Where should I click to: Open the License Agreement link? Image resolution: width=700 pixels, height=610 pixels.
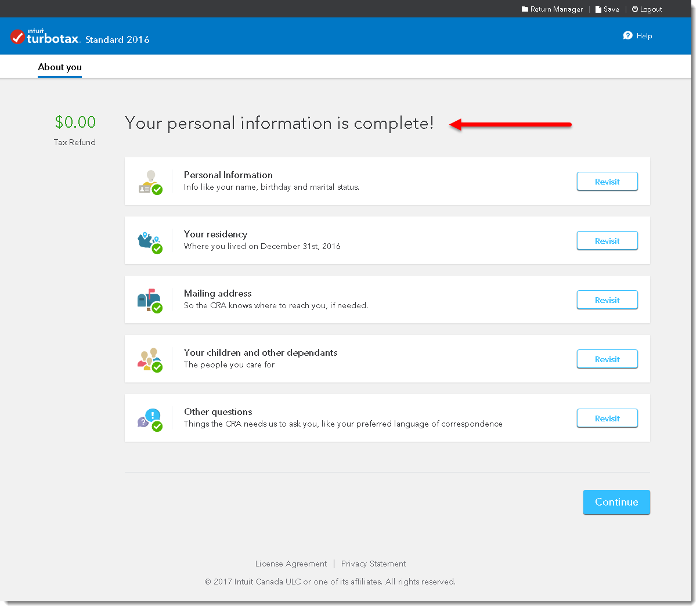291,564
